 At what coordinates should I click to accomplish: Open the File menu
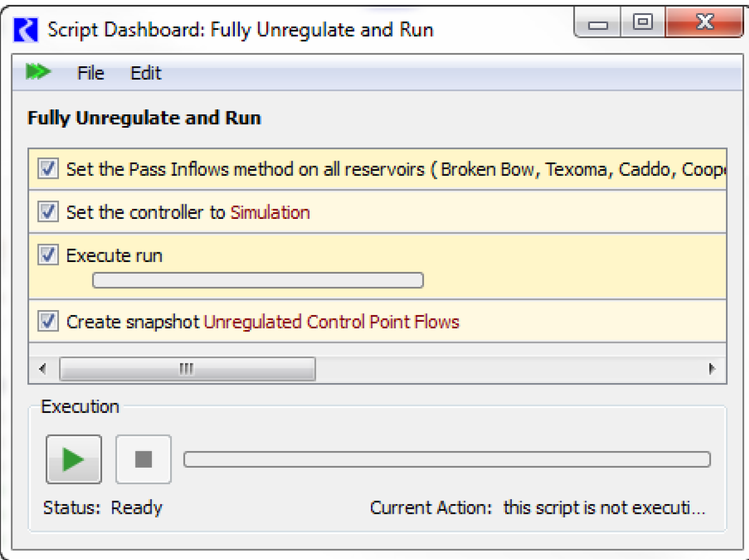pyautogui.click(x=91, y=73)
